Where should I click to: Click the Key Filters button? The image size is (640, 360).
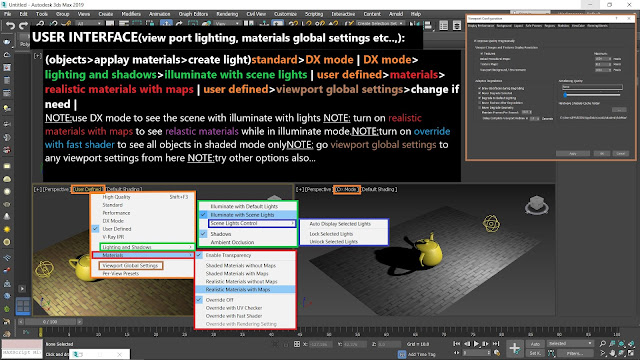[575, 353]
